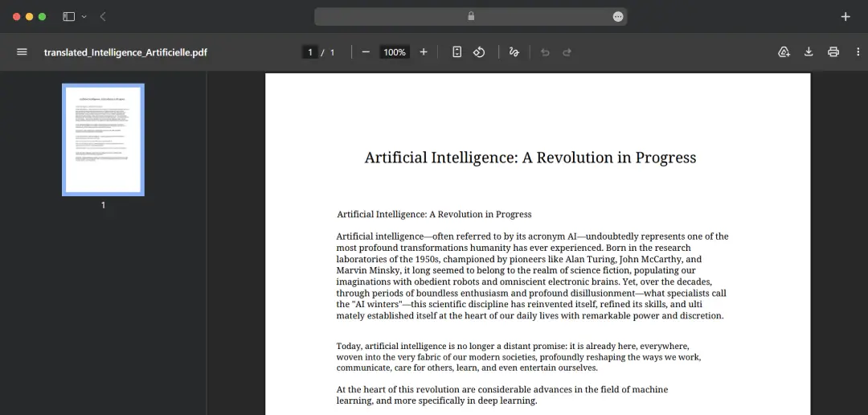The width and height of the screenshot is (868, 415).
Task: Click the browser address bar
Action: point(470,17)
